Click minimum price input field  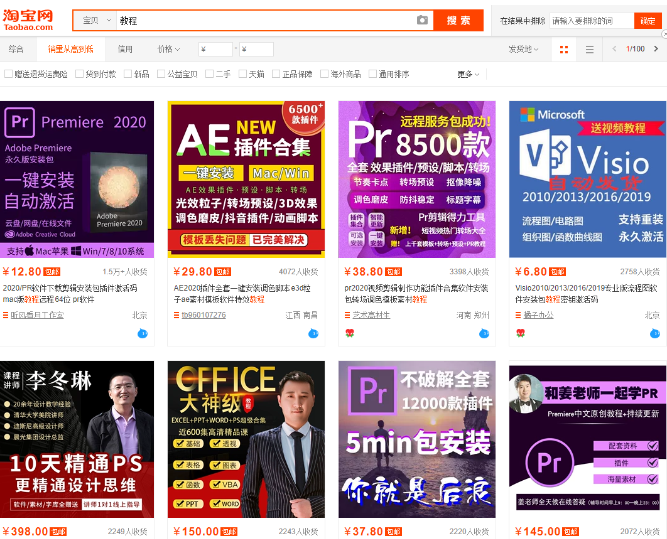point(216,49)
